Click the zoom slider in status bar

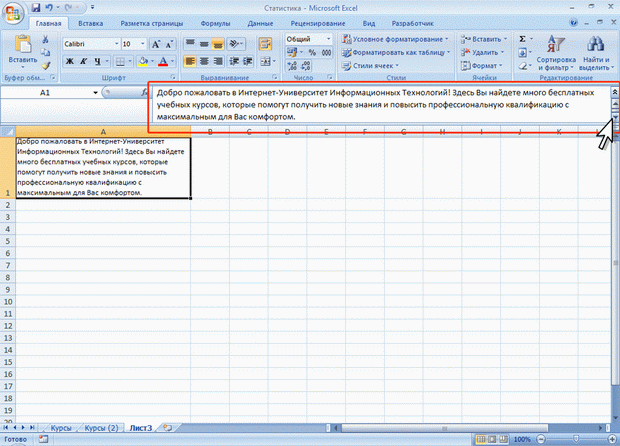576,439
